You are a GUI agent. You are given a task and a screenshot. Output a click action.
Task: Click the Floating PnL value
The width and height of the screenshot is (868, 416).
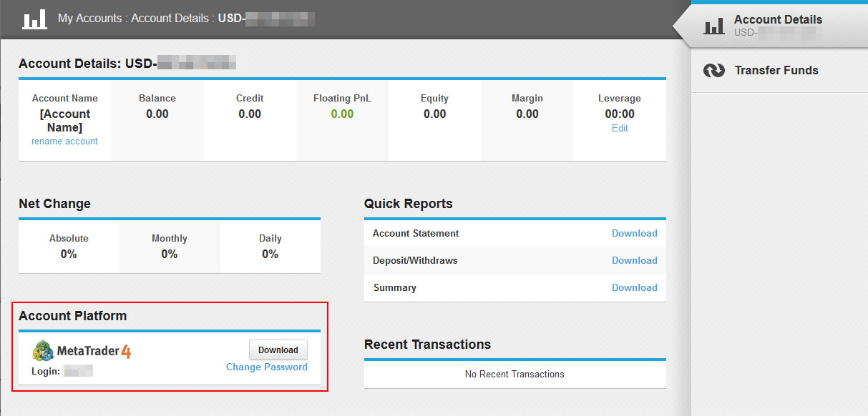pyautogui.click(x=342, y=114)
